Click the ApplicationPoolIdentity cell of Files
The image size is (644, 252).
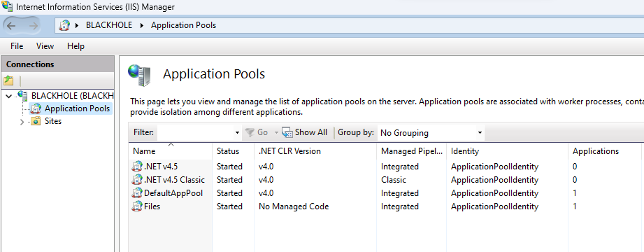coord(494,206)
